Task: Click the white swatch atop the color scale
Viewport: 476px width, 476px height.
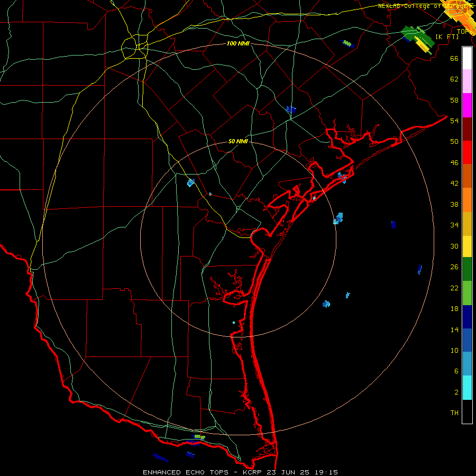Action: 467,58
